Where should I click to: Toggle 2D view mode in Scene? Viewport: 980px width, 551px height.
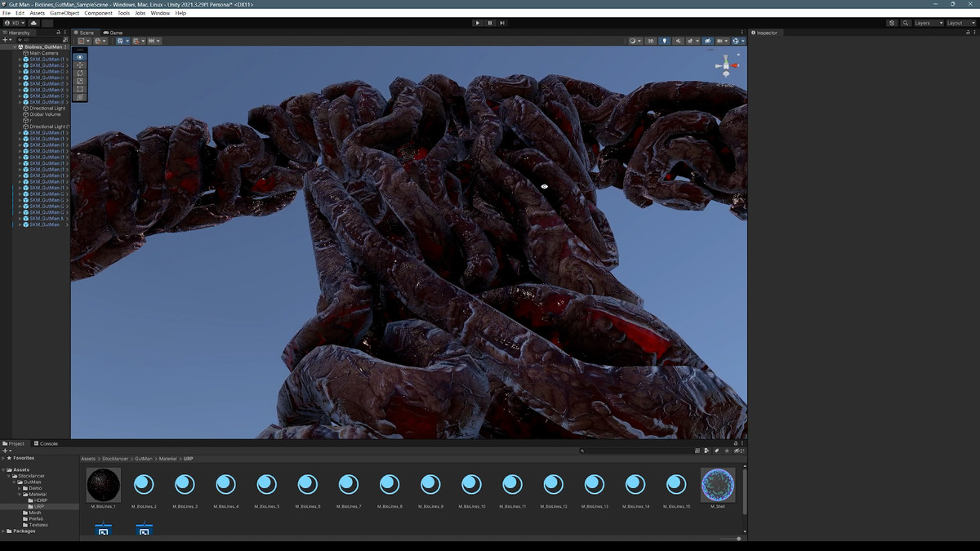[650, 41]
